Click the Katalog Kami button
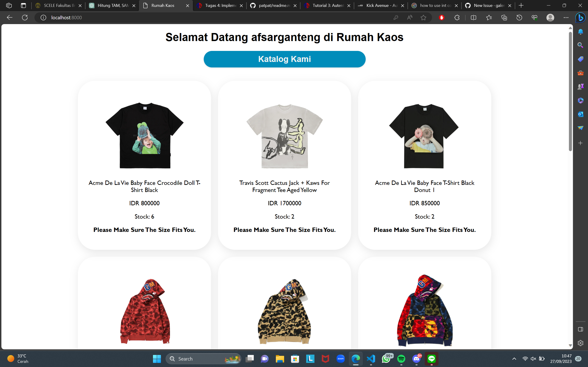 [284, 59]
